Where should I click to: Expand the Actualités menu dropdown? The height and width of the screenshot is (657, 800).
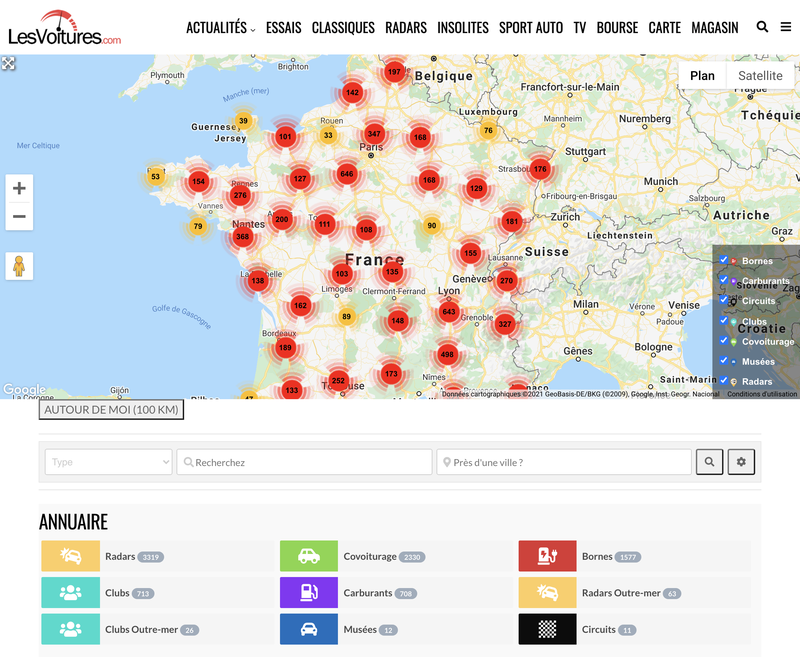[x=220, y=28]
